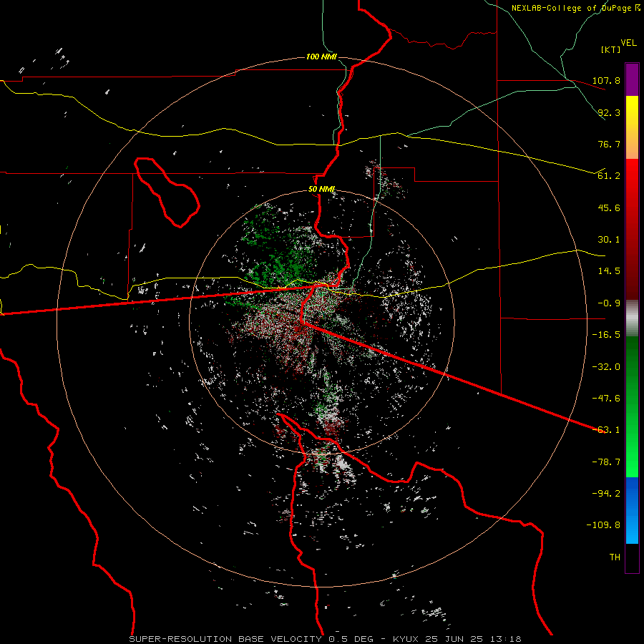The image size is (644, 644).
Task: Select the -16.5 velocity scale value
Action: [606, 335]
